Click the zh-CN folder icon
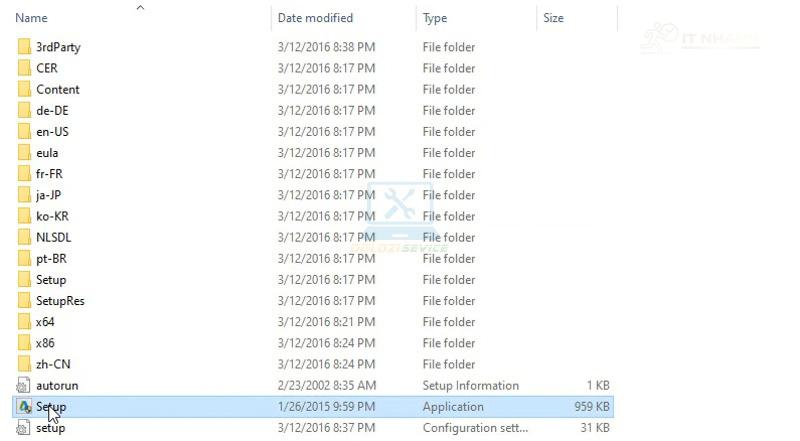This screenshot has height=441, width=800. [24, 364]
